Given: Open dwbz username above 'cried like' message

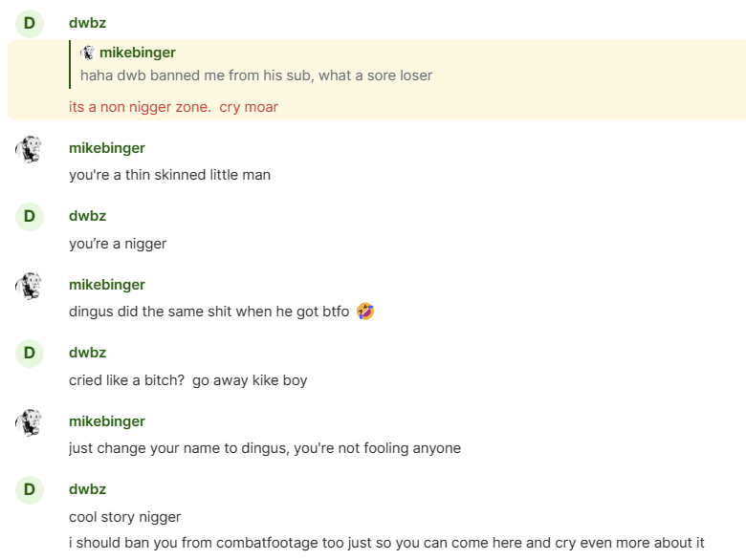Looking at the screenshot, I should click(x=88, y=353).
